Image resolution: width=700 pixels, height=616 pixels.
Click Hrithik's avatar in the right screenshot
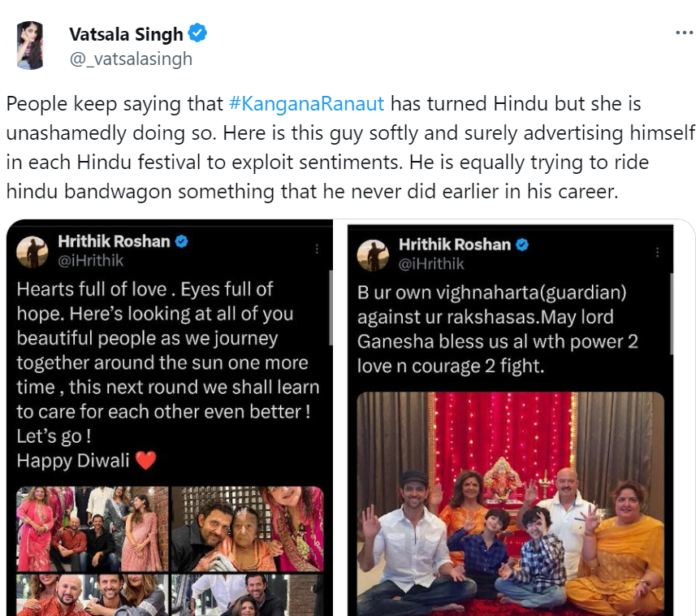373,255
